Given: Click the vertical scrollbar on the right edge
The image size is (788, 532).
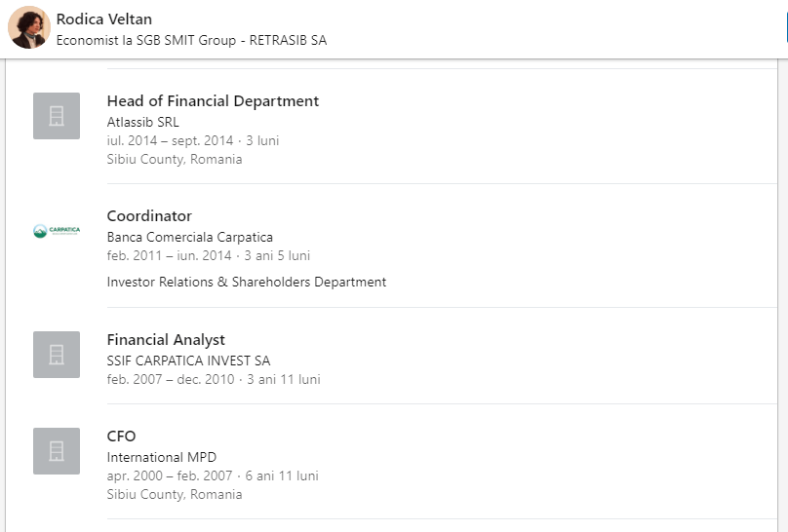Looking at the screenshot, I should (x=782, y=292).
